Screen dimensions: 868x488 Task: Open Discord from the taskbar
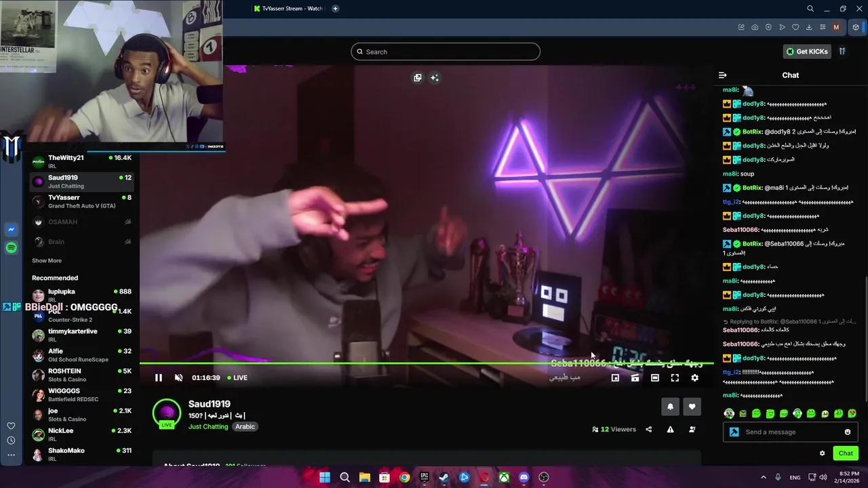pos(524,477)
